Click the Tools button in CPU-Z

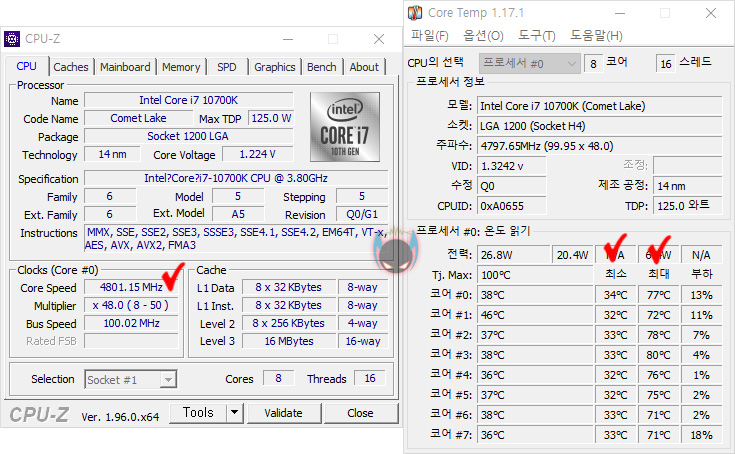click(198, 413)
